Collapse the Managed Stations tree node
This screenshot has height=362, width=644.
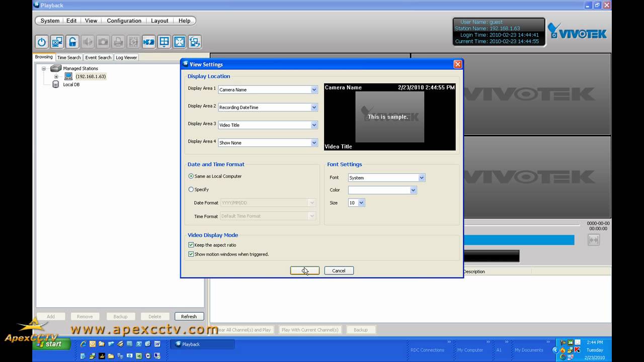tap(44, 68)
